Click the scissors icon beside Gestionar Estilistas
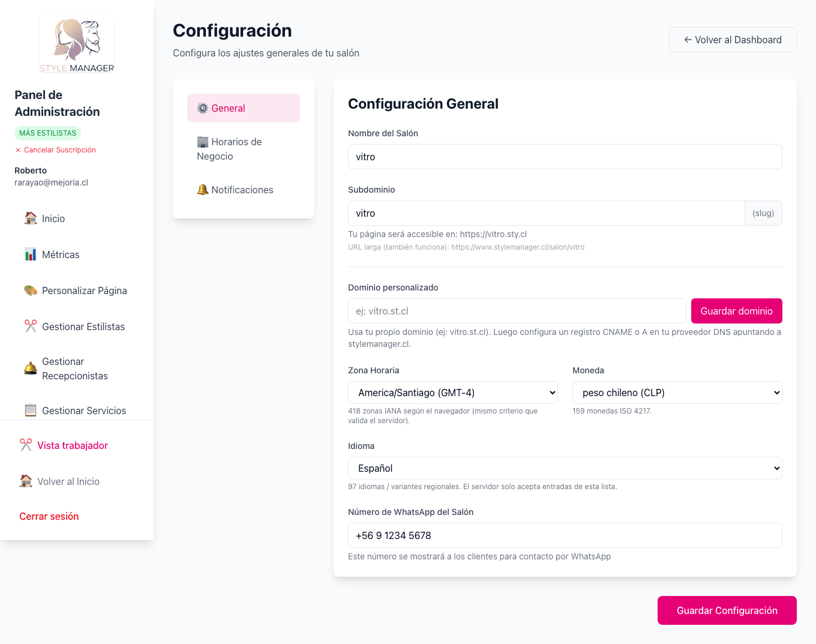 coord(30,326)
